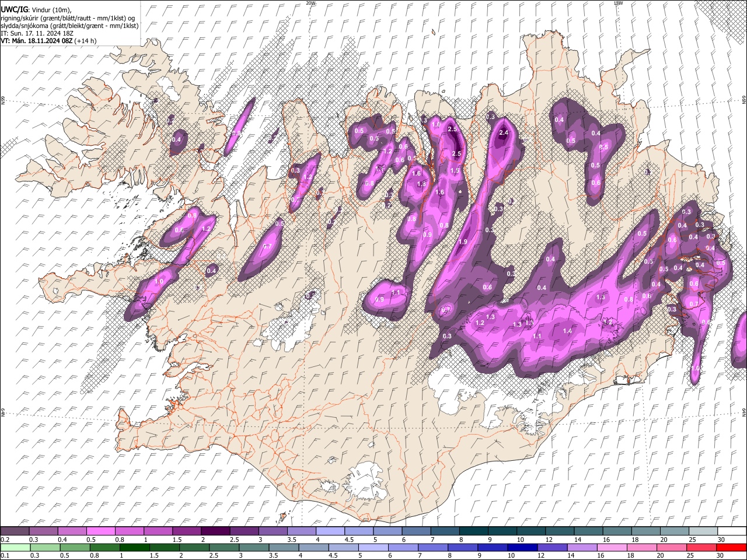Select the bottom legend swatch between 4 and 4.5

313,547
